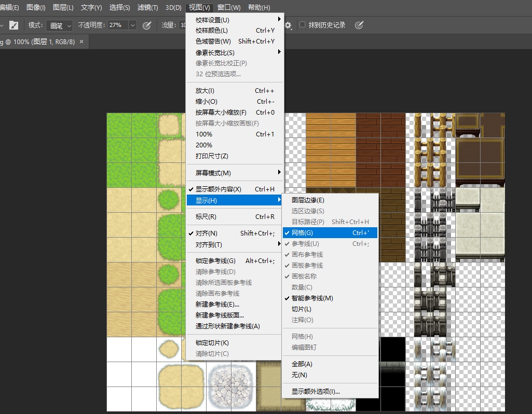Choose 缩小(O) to zoom out
Viewport: 532px width, 414px height.
[235, 102]
